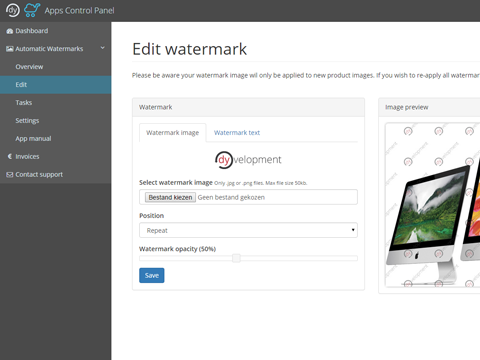Image resolution: width=480 pixels, height=360 pixels.
Task: Collapse the Automatic Watermarks chevron
Action: click(103, 48)
